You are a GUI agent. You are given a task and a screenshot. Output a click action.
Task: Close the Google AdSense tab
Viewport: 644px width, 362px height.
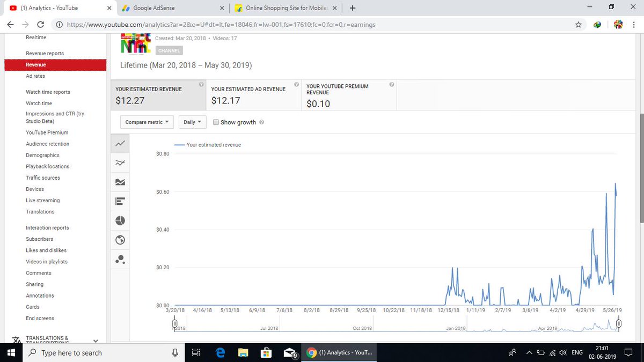pos(222,8)
